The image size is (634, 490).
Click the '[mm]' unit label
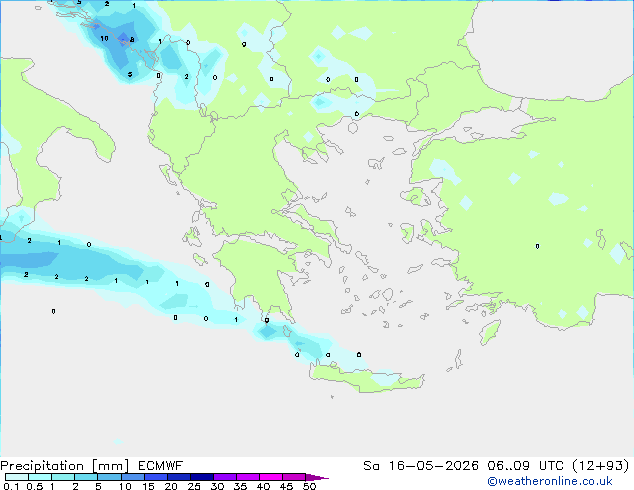(x=110, y=466)
